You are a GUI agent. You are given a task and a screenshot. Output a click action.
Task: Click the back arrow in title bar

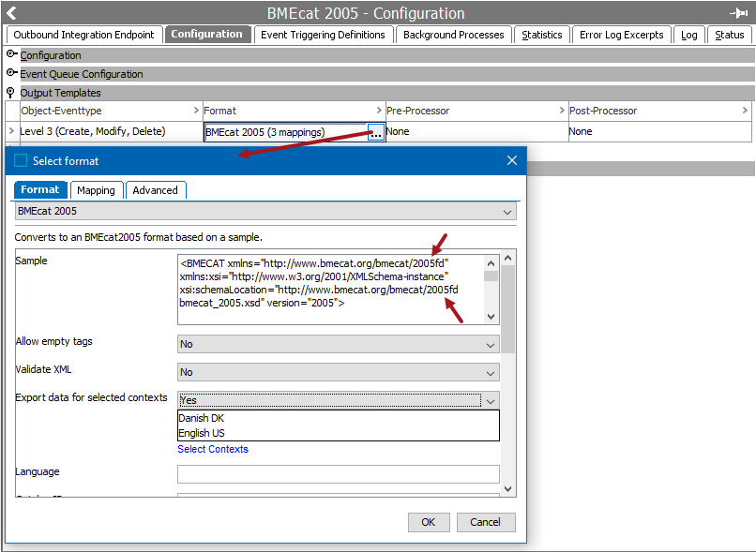[11, 13]
